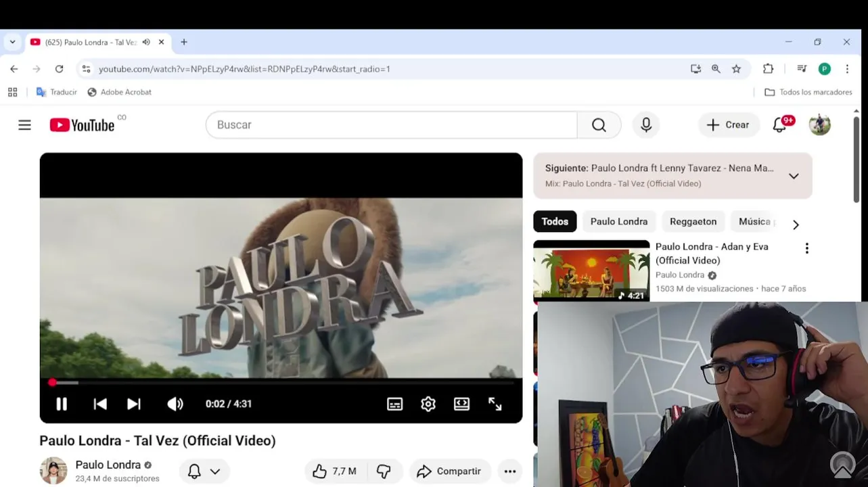The image size is (868, 487).
Task: Select the Música filter chip
Action: click(x=754, y=221)
